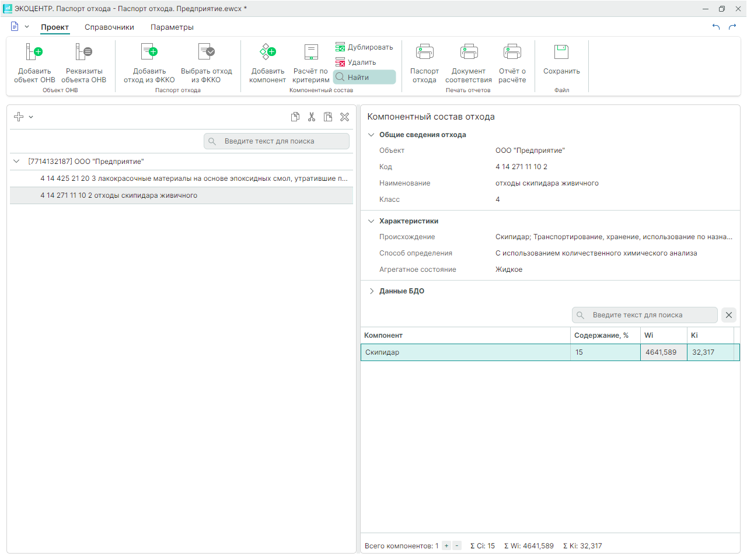Image resolution: width=747 pixels, height=560 pixels.
Task: Open dropdown arrow beside file icon
Action: [x=27, y=27]
